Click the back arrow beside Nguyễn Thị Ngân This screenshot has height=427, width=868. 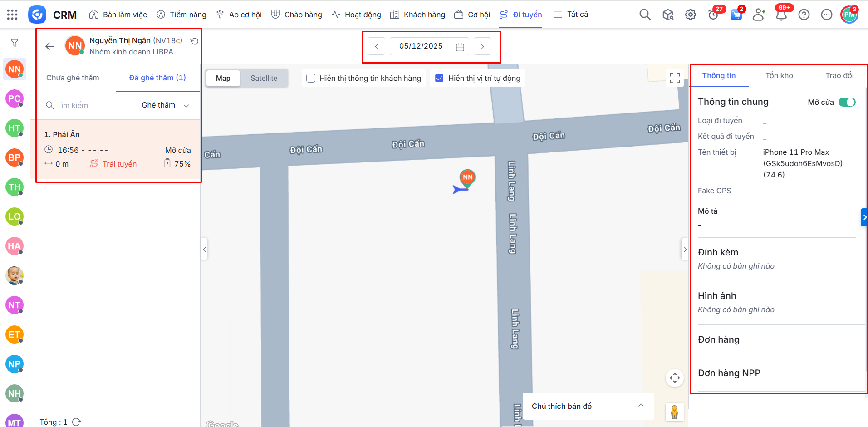click(x=50, y=46)
